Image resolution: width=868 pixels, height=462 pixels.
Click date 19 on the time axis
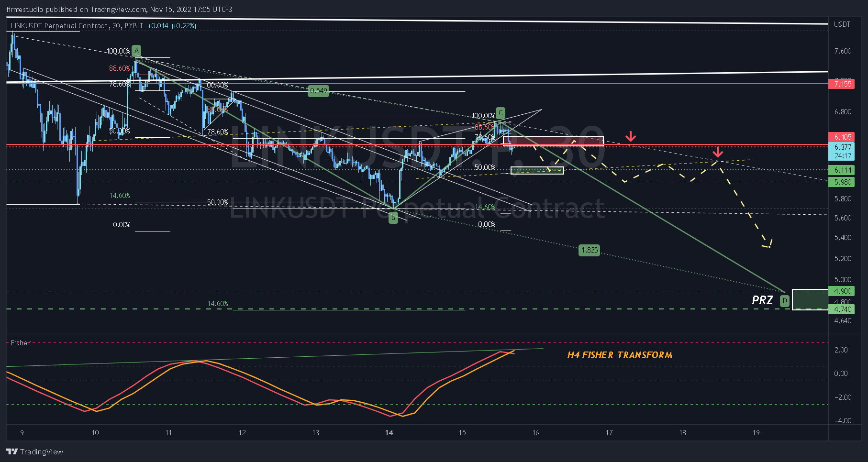click(756, 433)
